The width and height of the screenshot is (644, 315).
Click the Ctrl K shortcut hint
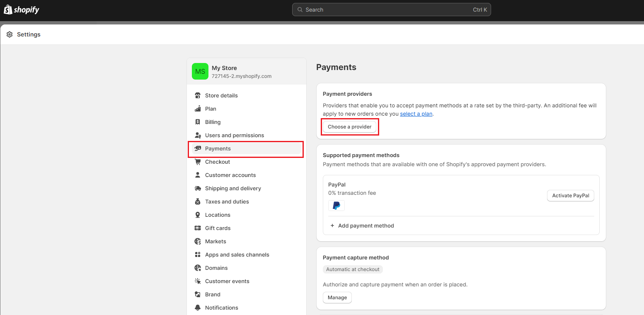pyautogui.click(x=480, y=10)
